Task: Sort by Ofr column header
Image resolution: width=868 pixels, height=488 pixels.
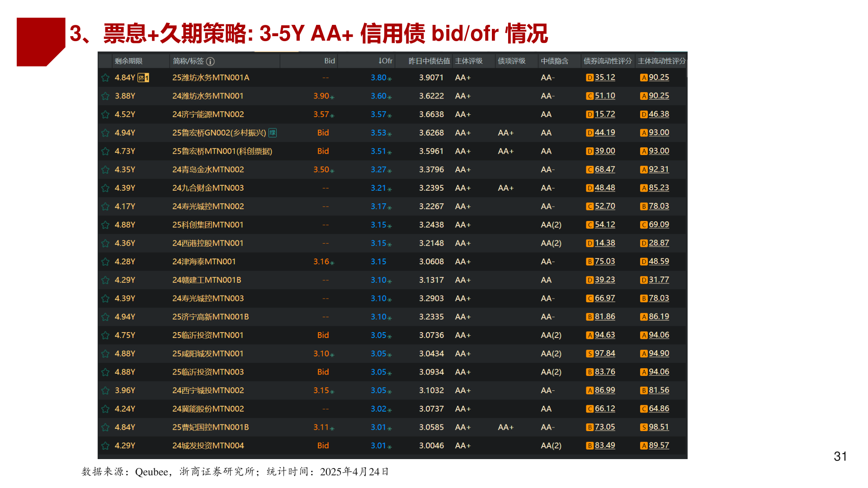Action: point(385,61)
